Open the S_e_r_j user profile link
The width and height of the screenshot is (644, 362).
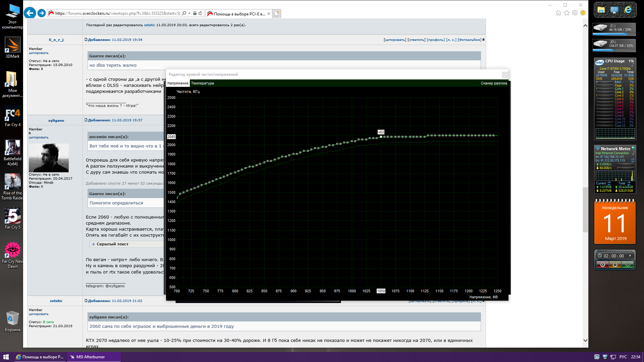pos(56,40)
